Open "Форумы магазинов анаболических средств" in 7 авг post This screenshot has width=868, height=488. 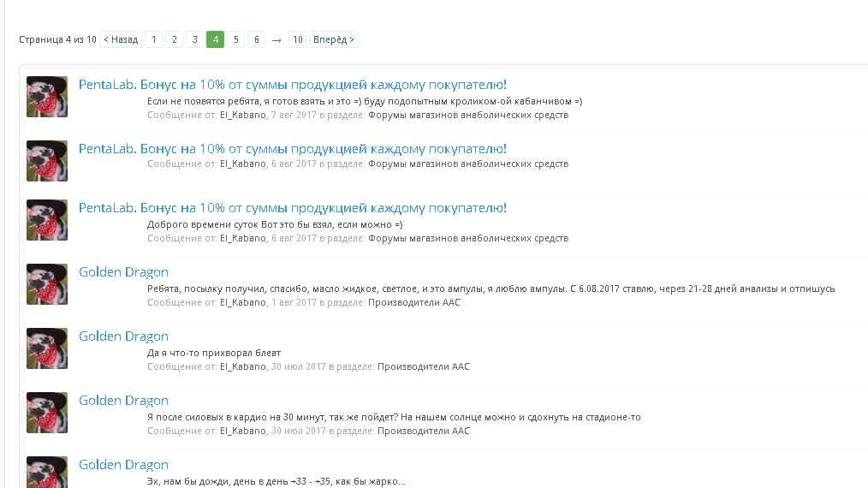(x=468, y=115)
